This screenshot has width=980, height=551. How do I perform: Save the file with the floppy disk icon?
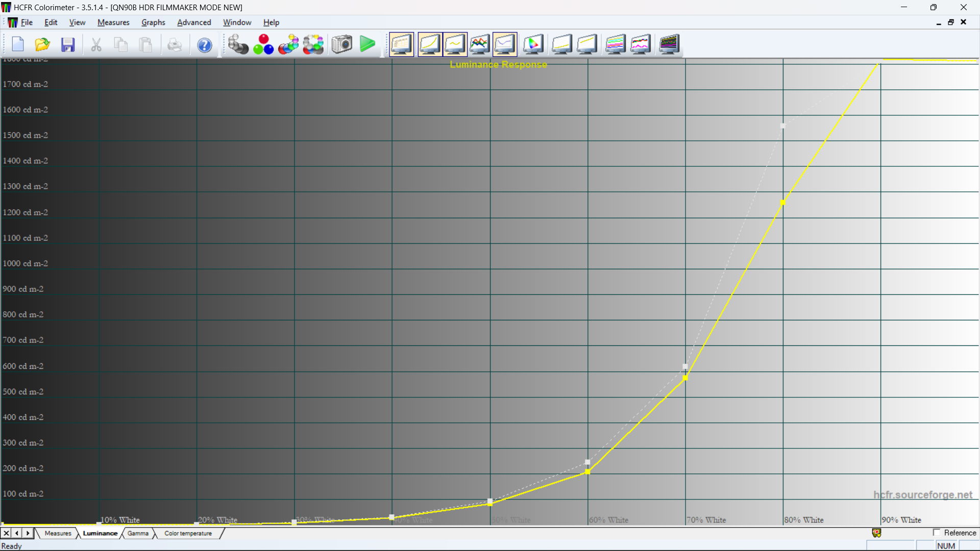click(68, 44)
